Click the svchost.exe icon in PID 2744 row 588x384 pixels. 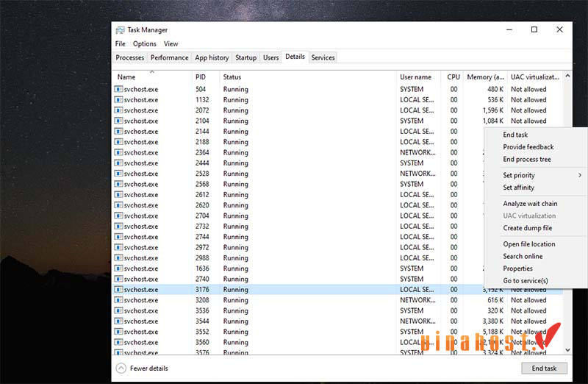(x=118, y=237)
